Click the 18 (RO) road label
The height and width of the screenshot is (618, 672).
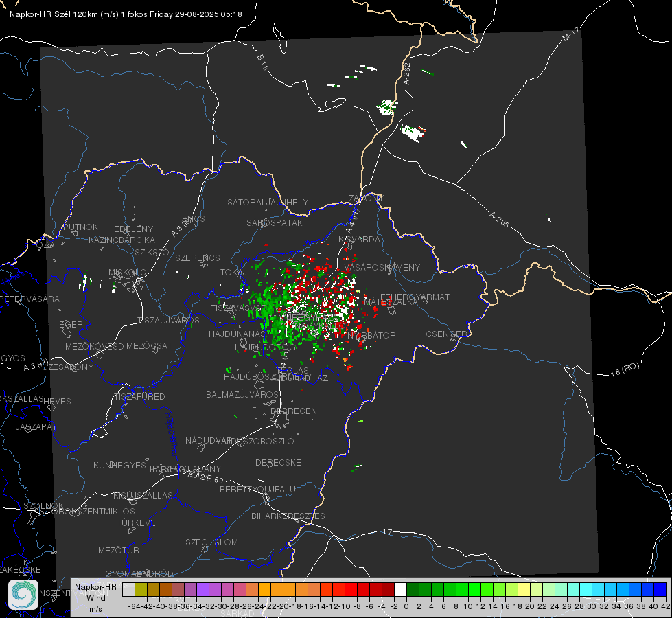(x=625, y=369)
